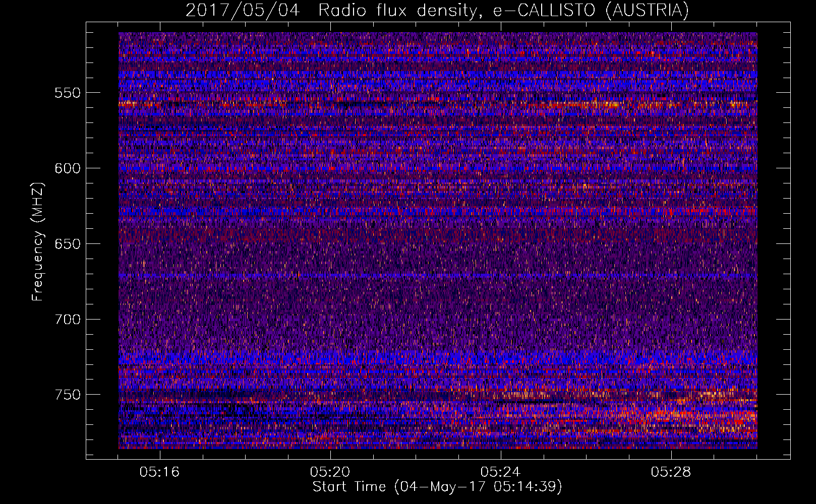
Task: Click the plot title '2017/05/04 Radio flux density'
Action: (437, 10)
